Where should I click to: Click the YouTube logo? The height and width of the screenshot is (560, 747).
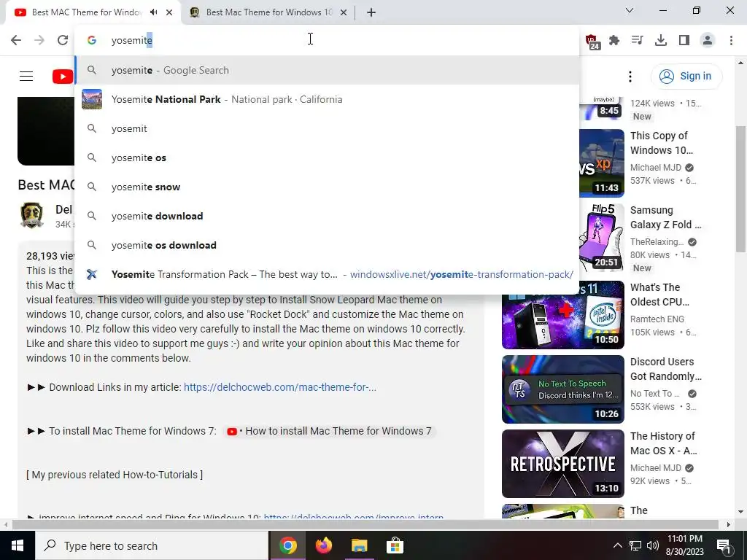[x=63, y=76]
